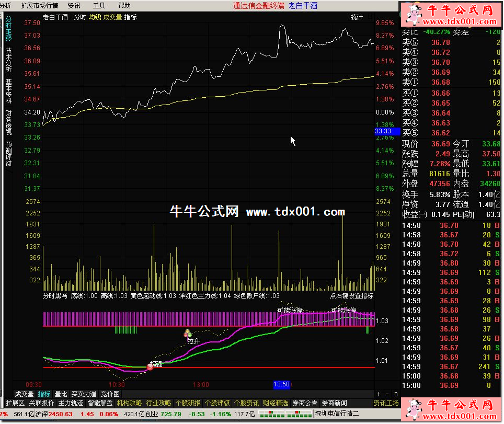Click the 换手 value 5.83%
The width and height of the screenshot is (504, 424).
[x=440, y=195]
